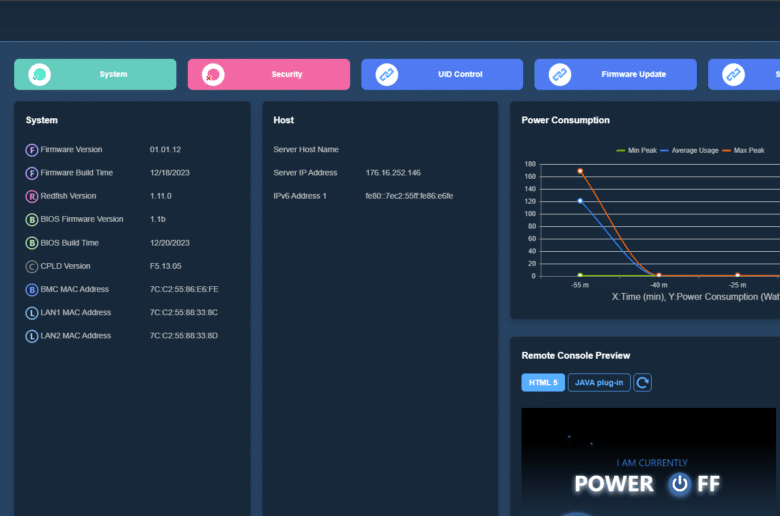Click the BIOS build date 12/20/2023
Viewport: 780px width, 516px height.
(x=170, y=243)
